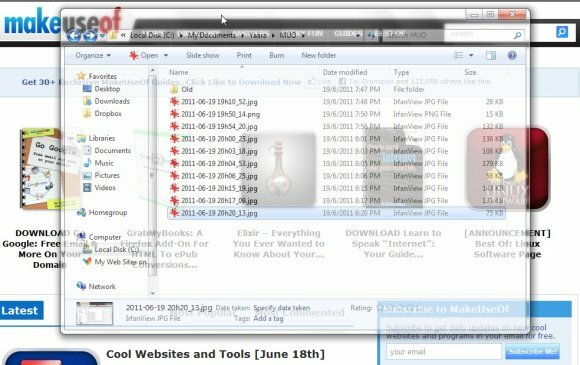Click Subscribe Me! button on webpage

pos(532,351)
